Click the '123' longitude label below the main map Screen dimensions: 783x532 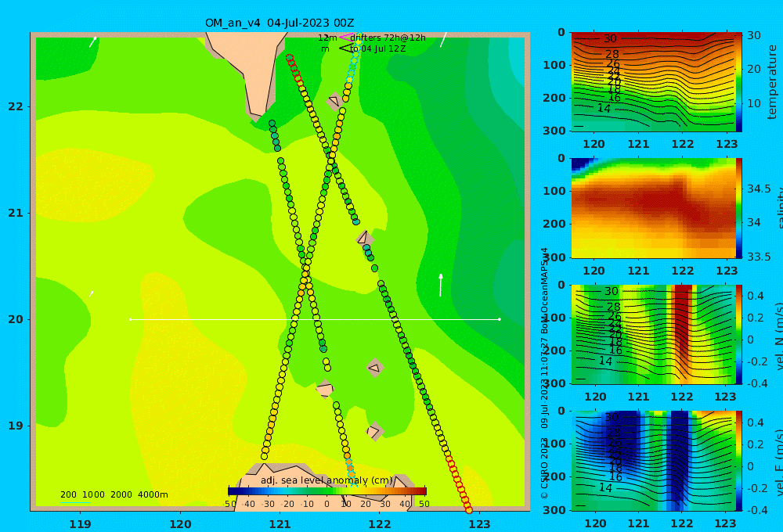tap(480, 524)
